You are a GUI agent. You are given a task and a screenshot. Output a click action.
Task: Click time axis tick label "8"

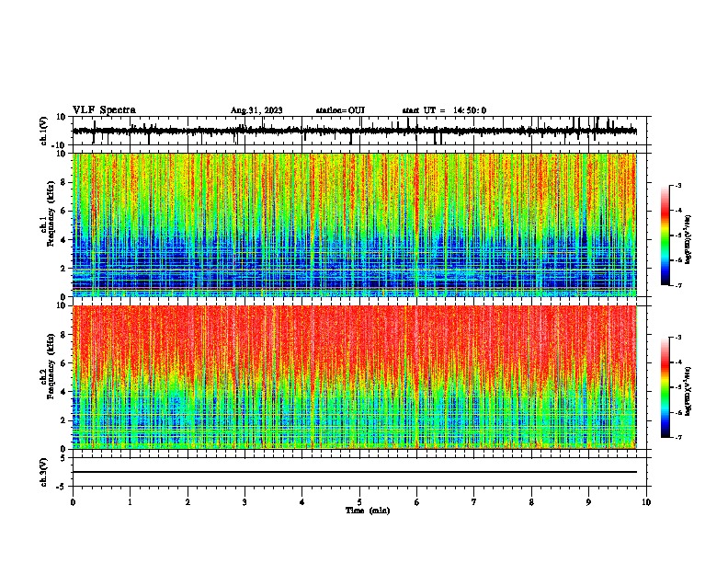coord(531,502)
